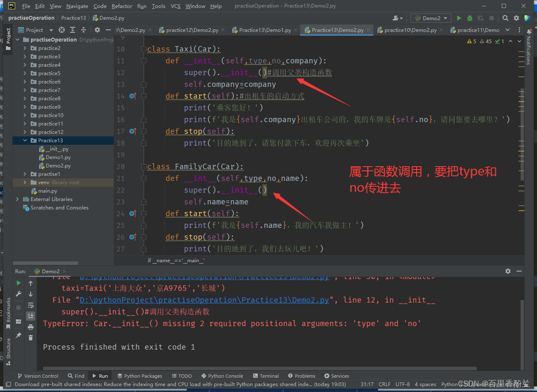Open IDE settings gear in top toolbar
The width and height of the screenshot is (537, 392).
pyautogui.click(x=516, y=18)
